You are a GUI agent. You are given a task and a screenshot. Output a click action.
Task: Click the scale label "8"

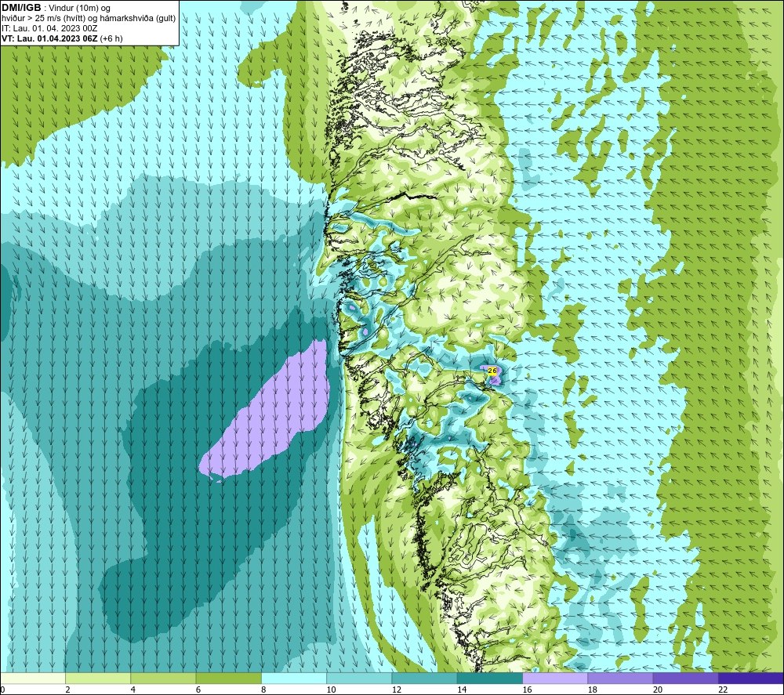point(263,690)
